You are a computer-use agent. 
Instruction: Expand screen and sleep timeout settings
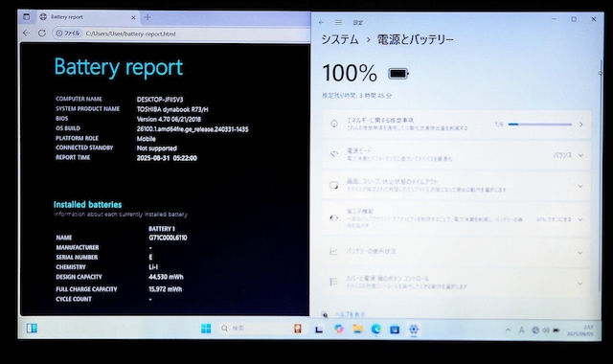pyautogui.click(x=580, y=186)
